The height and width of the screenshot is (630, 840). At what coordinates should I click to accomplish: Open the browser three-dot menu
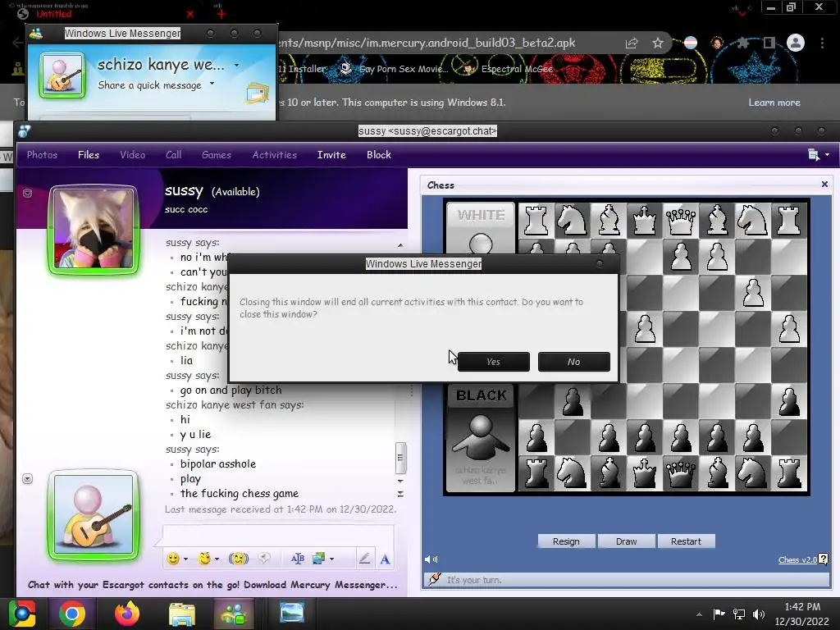[x=822, y=43]
